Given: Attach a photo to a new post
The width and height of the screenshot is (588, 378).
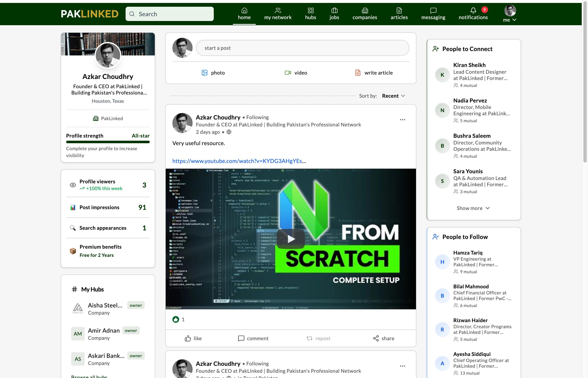Looking at the screenshot, I should (x=213, y=73).
